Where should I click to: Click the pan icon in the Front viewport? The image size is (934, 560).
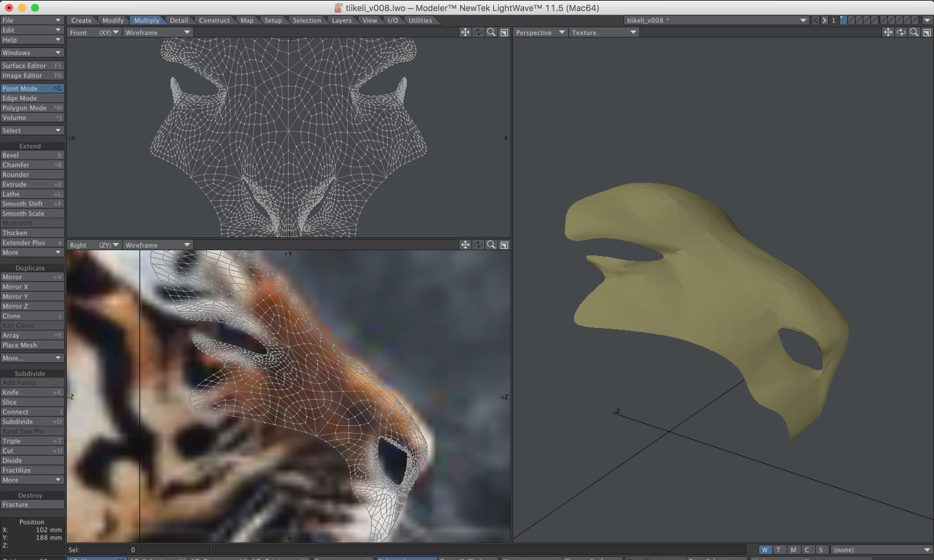click(465, 32)
